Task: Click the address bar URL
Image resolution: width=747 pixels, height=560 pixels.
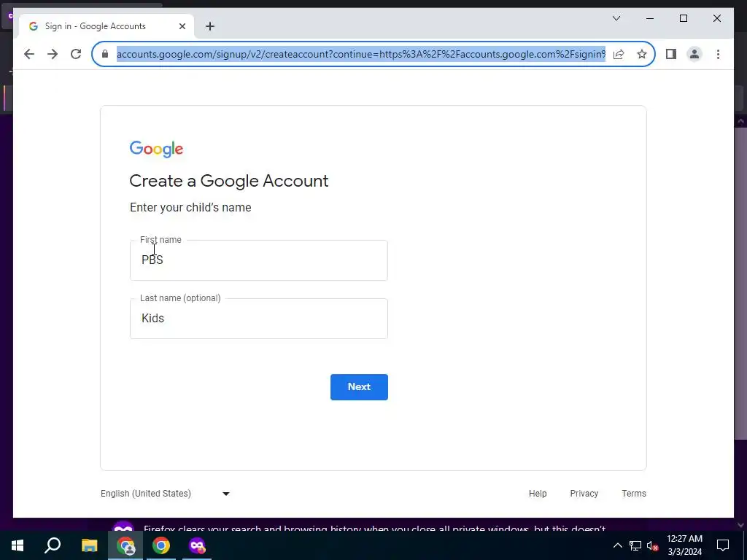Action: (360, 54)
